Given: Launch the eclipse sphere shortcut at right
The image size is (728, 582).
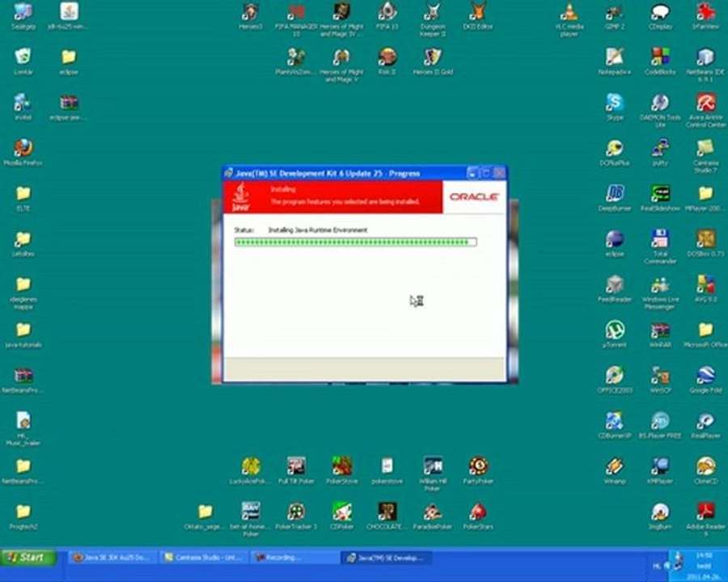Looking at the screenshot, I should (614, 243).
